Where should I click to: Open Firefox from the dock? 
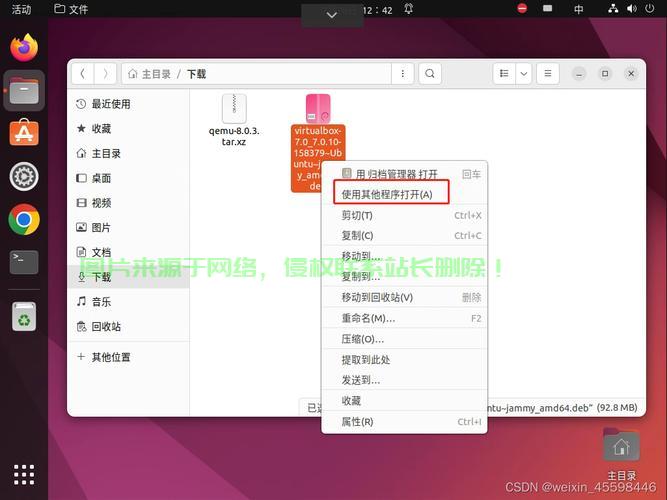click(x=24, y=47)
